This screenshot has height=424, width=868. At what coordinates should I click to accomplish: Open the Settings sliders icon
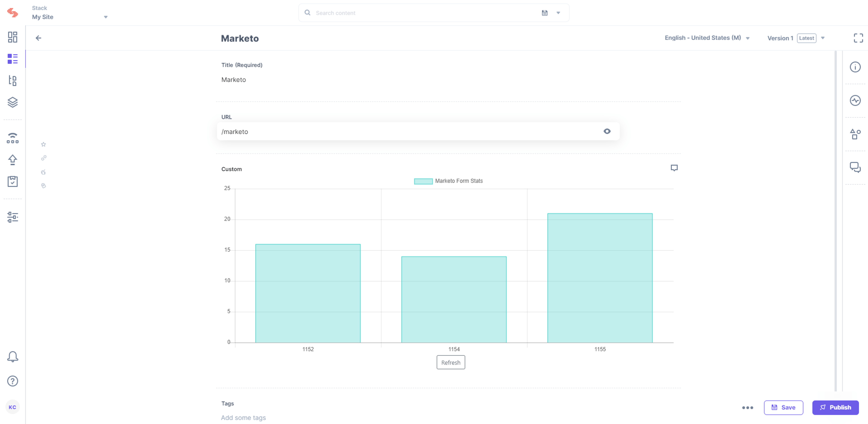pos(12,217)
